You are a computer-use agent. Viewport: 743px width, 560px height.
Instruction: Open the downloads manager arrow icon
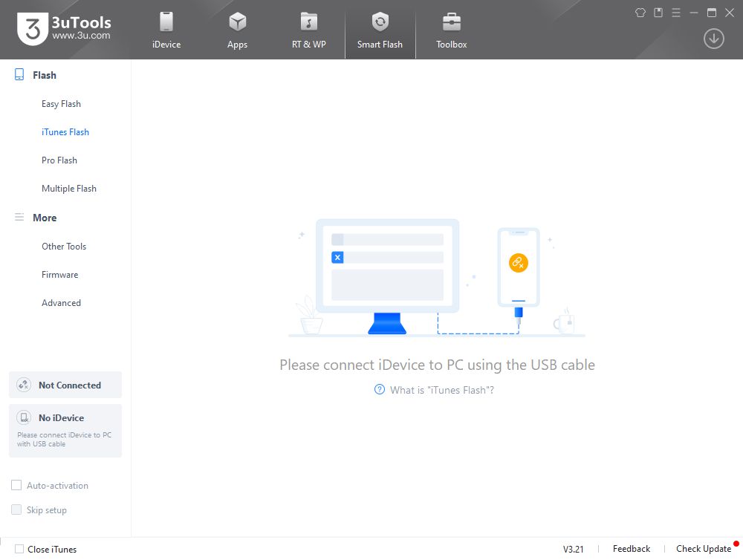pyautogui.click(x=713, y=39)
